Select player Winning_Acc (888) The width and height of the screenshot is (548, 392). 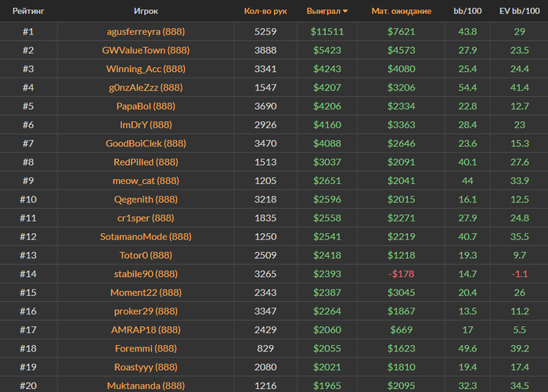pos(146,69)
